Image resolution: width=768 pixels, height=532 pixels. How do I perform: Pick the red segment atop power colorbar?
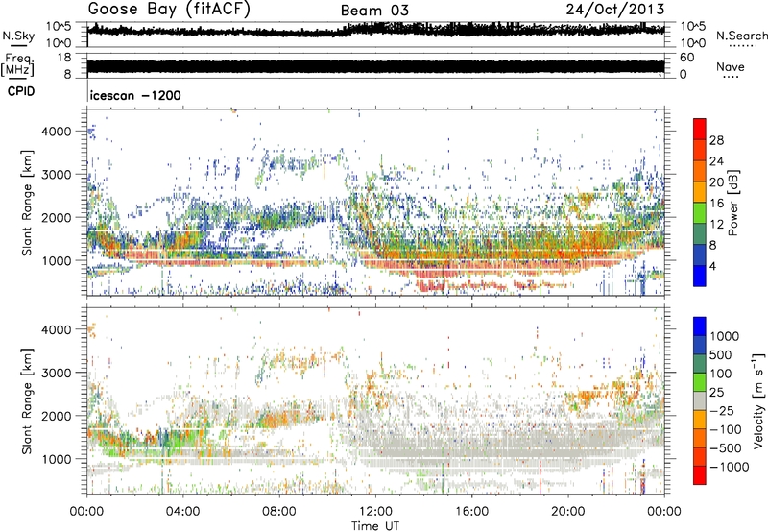pyautogui.click(x=700, y=130)
